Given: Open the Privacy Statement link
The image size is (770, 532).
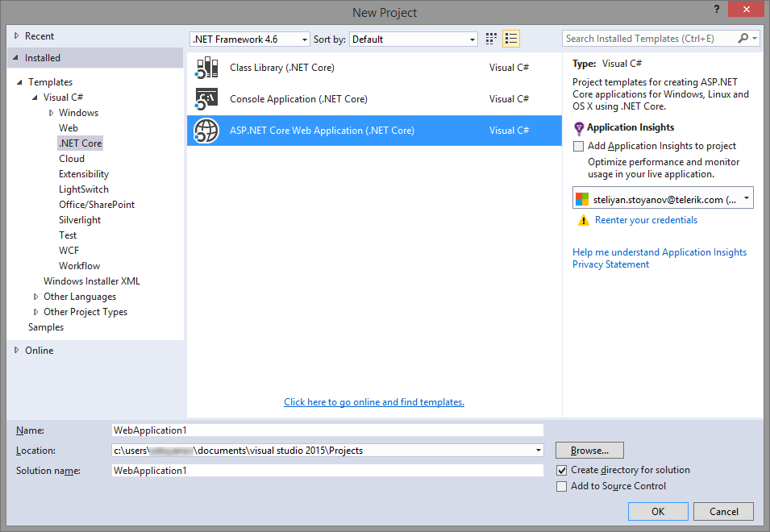Looking at the screenshot, I should tap(611, 264).
